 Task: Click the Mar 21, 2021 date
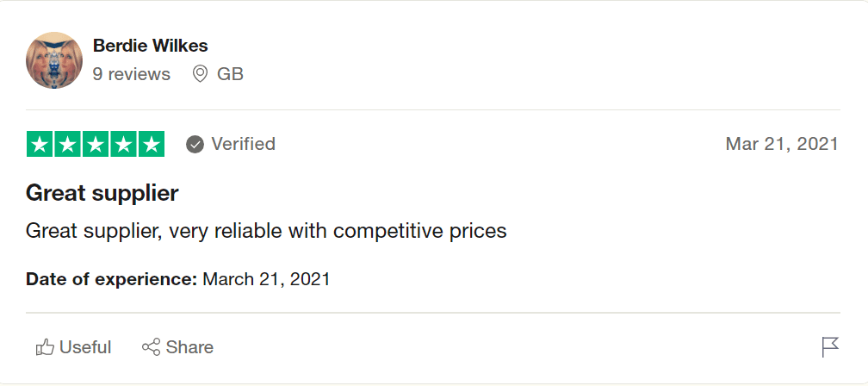pos(781,144)
